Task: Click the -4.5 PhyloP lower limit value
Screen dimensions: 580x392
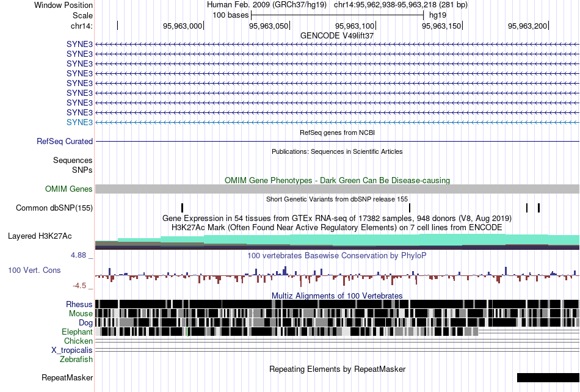Action: point(79,286)
